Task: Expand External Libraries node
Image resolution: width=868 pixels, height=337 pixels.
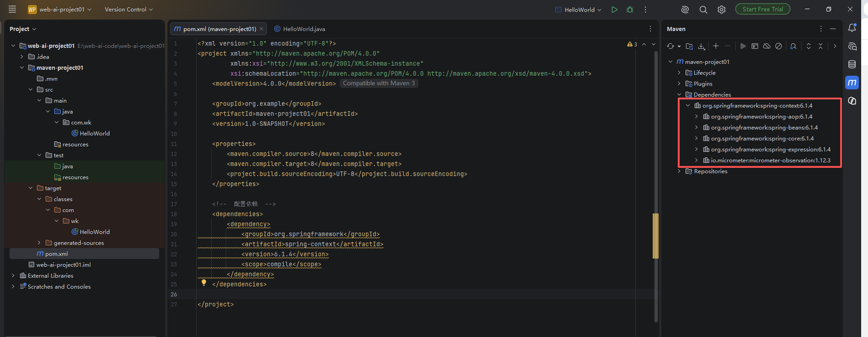Action: pos(13,275)
